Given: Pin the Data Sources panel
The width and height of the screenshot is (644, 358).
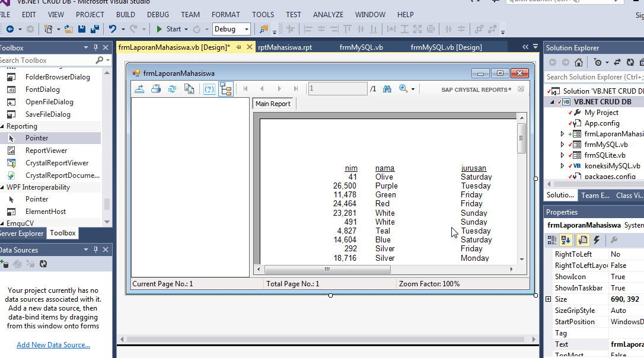Looking at the screenshot, I should [95, 250].
